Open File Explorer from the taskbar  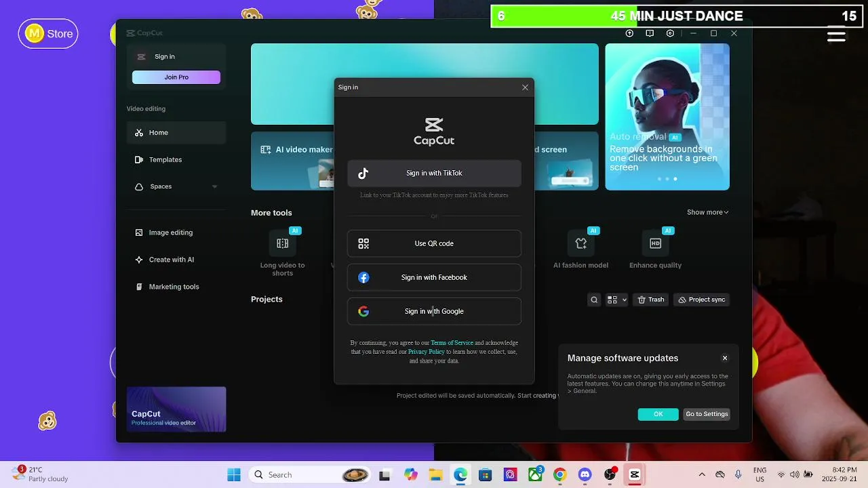click(435, 474)
